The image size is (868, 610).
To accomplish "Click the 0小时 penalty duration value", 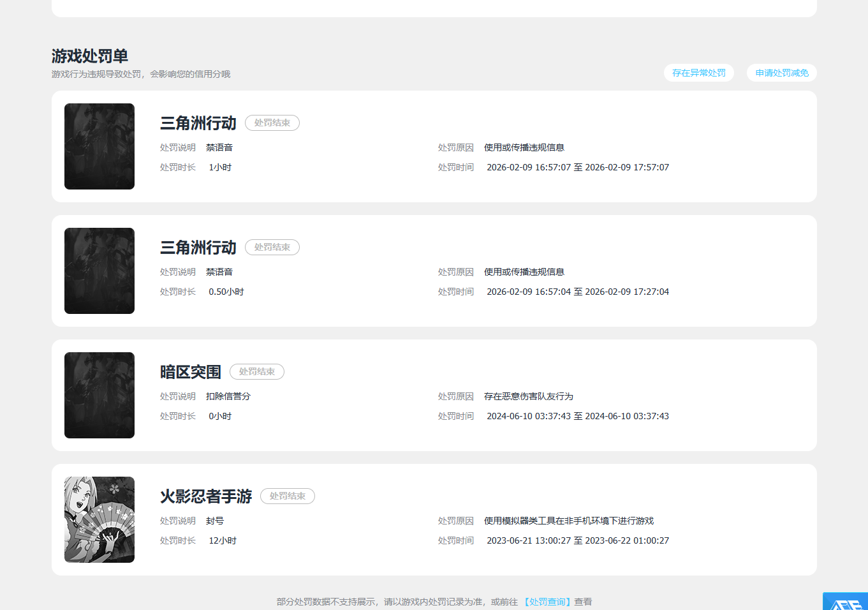I will point(220,416).
